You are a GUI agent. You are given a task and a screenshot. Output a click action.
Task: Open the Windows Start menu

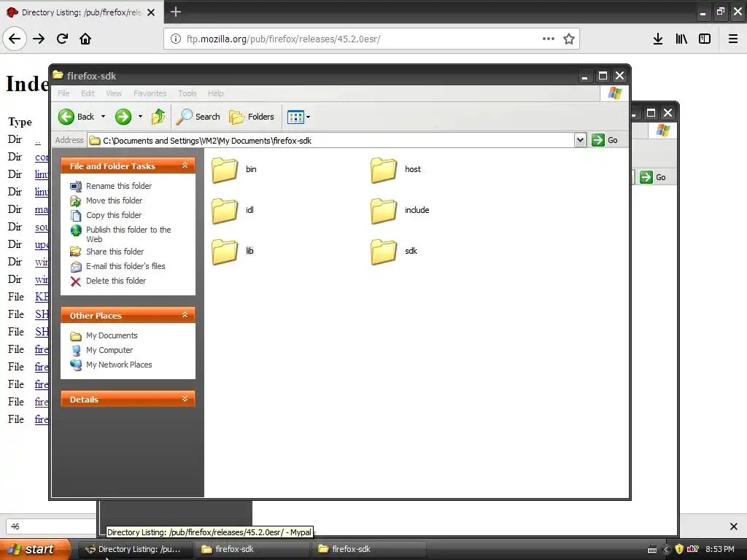point(35,549)
